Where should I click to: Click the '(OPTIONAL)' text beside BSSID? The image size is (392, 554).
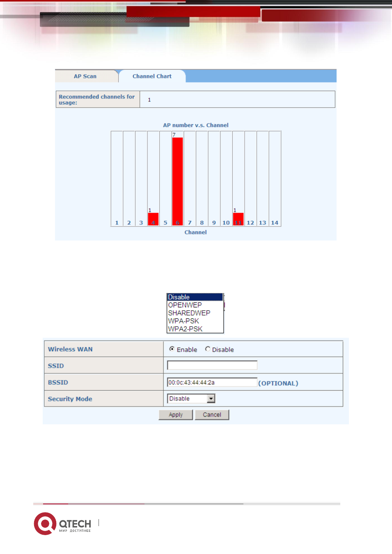coord(278,383)
